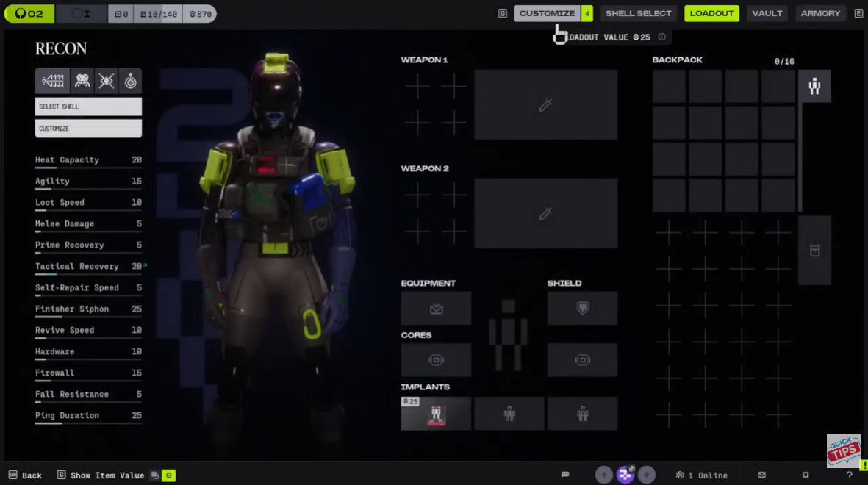This screenshot has width=868, height=485.
Task: Click the Loadout Value info icon
Action: (x=662, y=37)
